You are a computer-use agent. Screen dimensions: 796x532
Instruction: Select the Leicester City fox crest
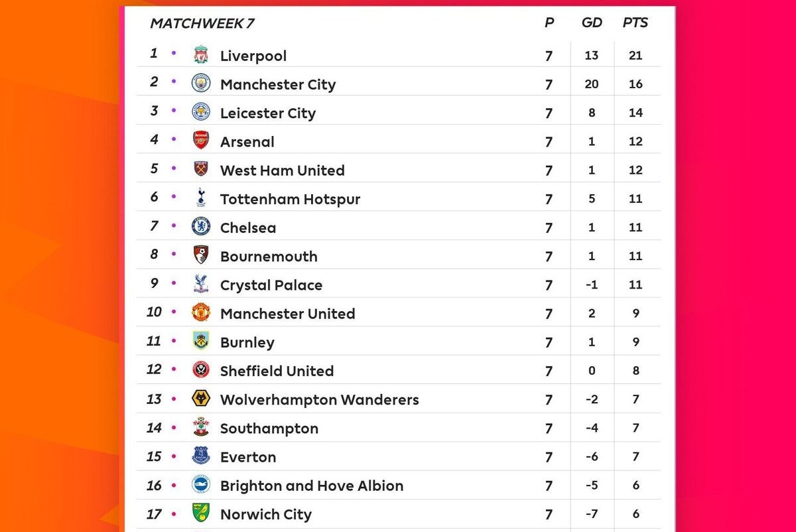[x=201, y=112]
